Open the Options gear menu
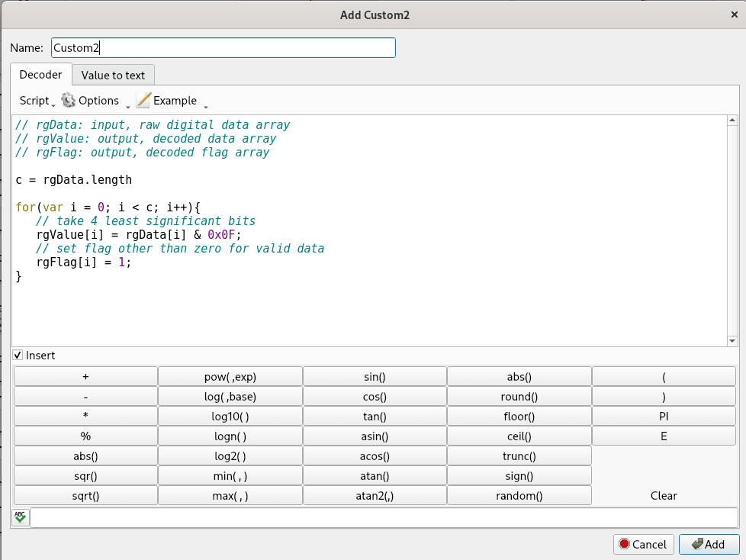The image size is (746, 560). tap(91, 101)
